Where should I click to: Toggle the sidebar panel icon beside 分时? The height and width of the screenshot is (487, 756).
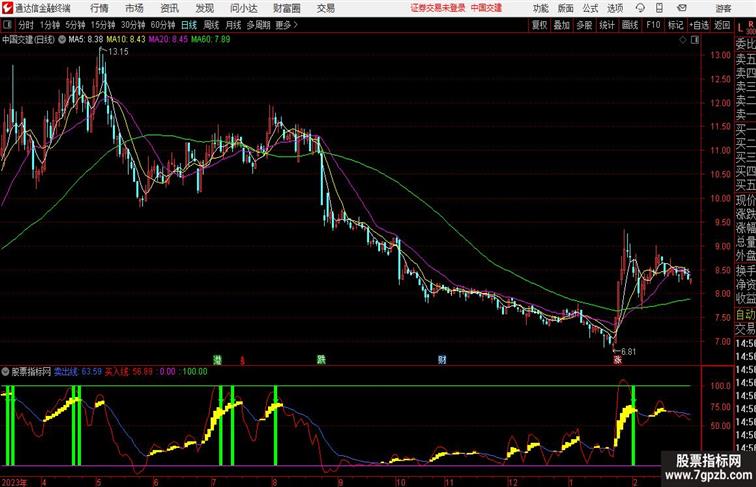tap(7, 25)
